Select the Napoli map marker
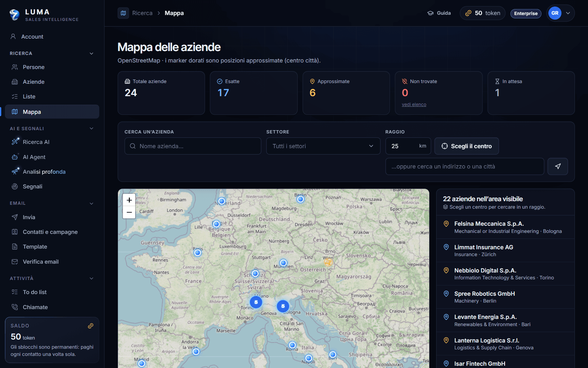This screenshot has height=368, width=588. [309, 358]
